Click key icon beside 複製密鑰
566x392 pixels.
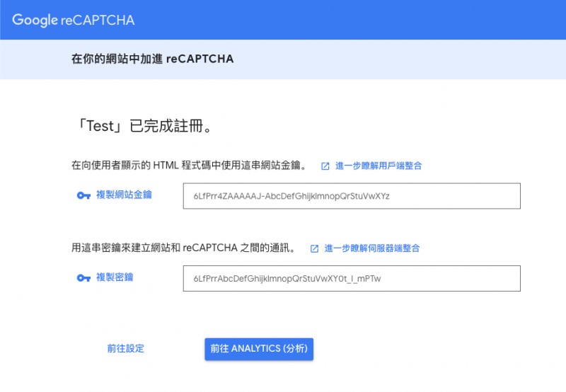[x=83, y=277]
